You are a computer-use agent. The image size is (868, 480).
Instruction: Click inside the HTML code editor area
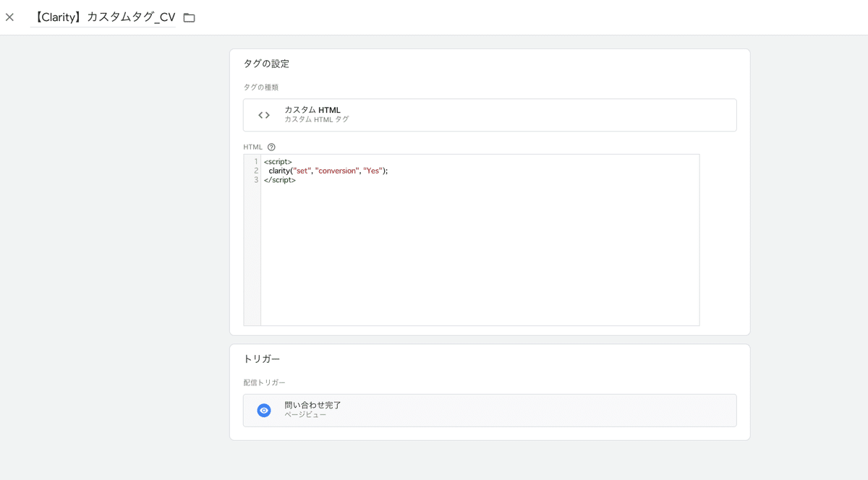coord(472,240)
